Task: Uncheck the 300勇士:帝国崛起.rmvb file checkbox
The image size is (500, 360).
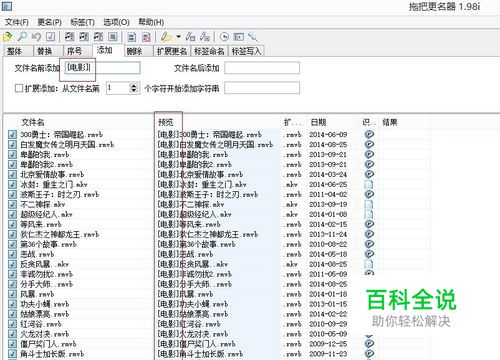Action: 12,135
